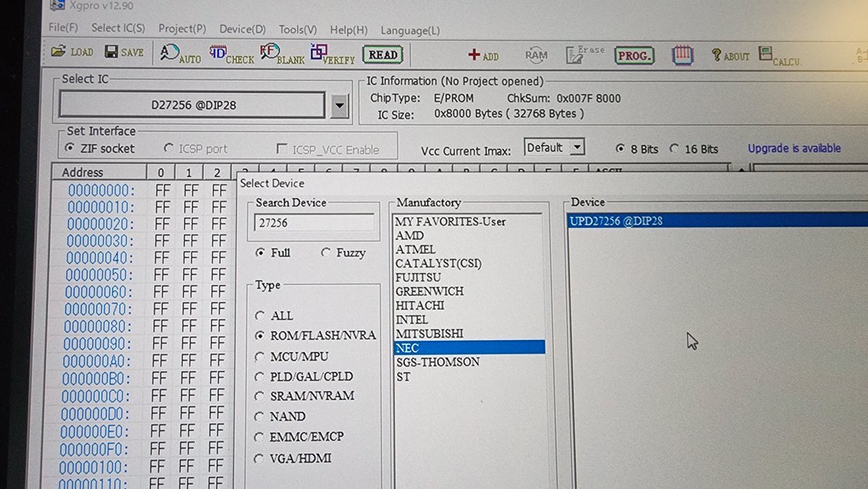Open the File(F) menu

coord(63,27)
